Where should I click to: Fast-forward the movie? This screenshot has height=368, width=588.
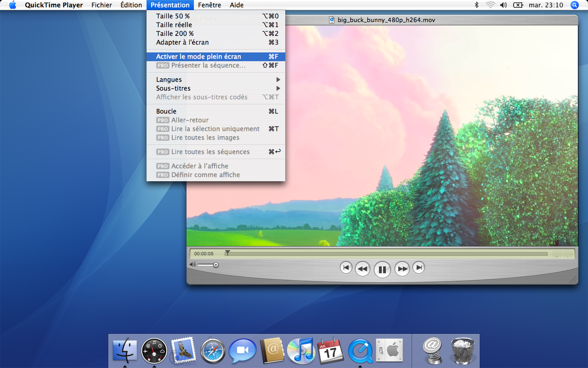402,269
